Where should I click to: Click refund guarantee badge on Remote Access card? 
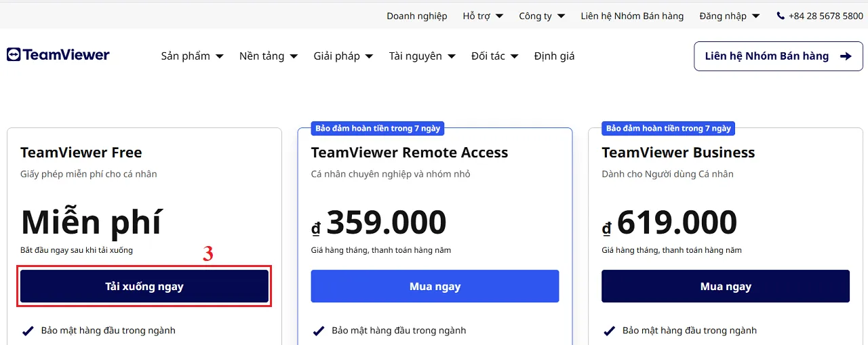point(378,128)
